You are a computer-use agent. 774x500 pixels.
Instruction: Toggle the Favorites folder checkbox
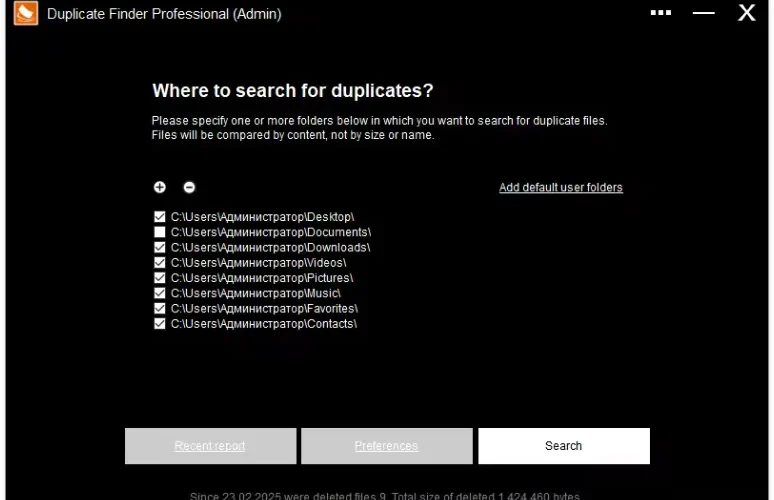coord(159,308)
